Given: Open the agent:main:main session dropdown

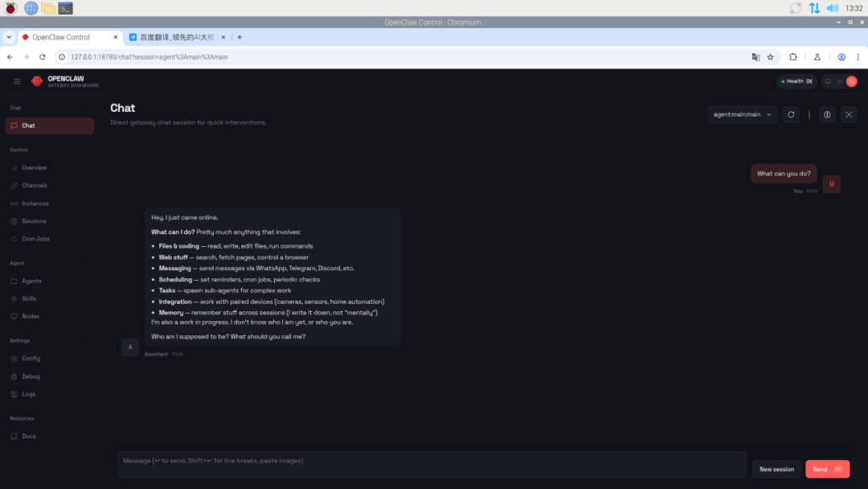Looking at the screenshot, I should pyautogui.click(x=743, y=115).
